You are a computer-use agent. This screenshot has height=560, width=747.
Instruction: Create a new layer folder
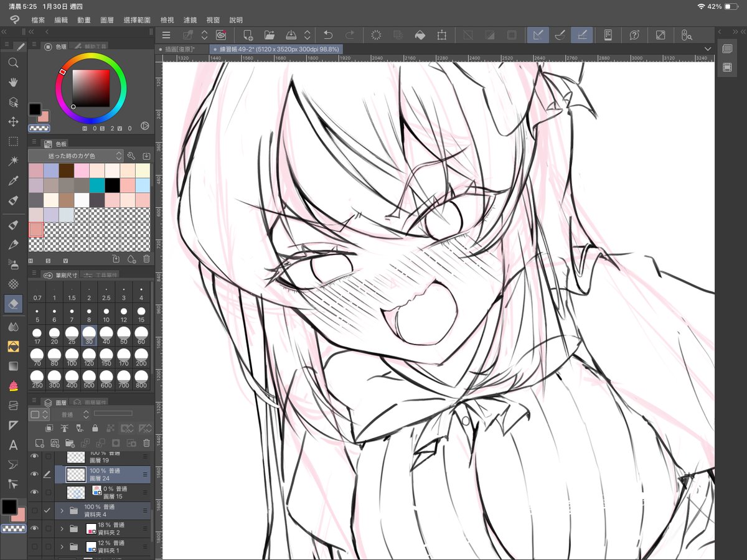(70, 443)
